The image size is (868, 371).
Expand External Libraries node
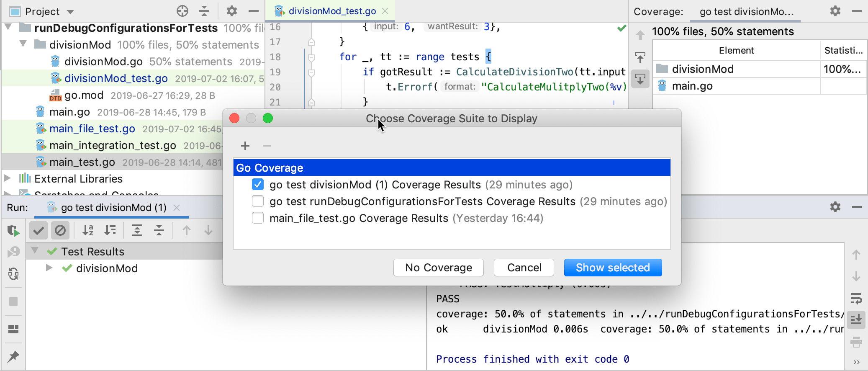tap(7, 178)
